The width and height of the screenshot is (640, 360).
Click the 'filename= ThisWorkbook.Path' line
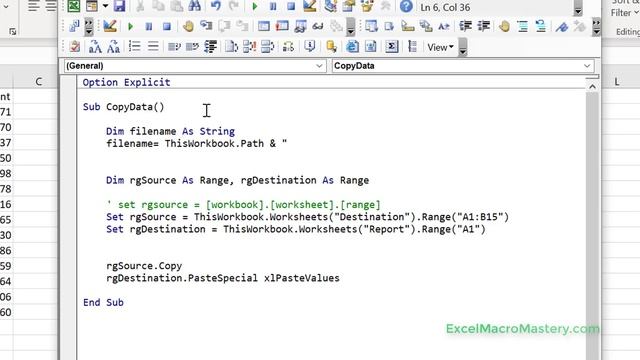(197, 144)
